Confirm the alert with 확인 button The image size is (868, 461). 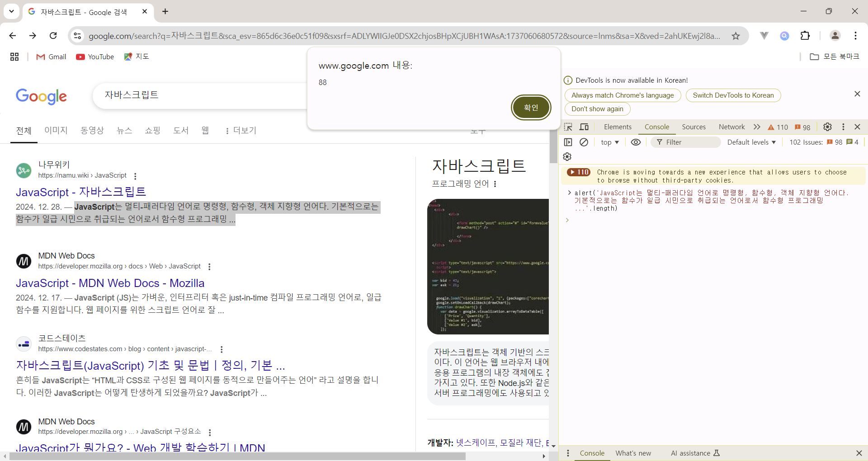click(x=531, y=108)
